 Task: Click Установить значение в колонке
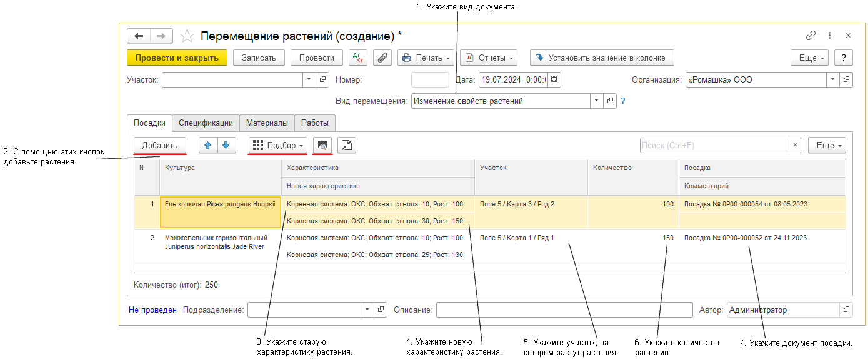[602, 58]
